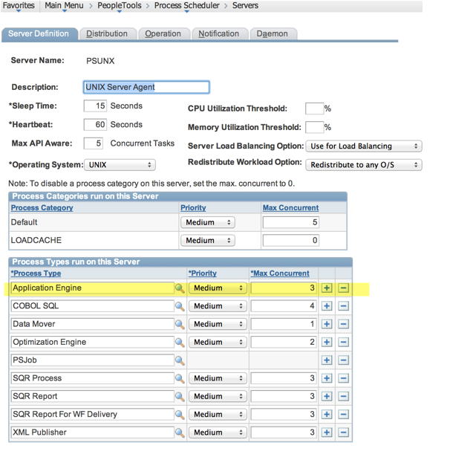The width and height of the screenshot is (476, 460).
Task: Sort process types by Max Concurrent header
Action: [x=280, y=273]
